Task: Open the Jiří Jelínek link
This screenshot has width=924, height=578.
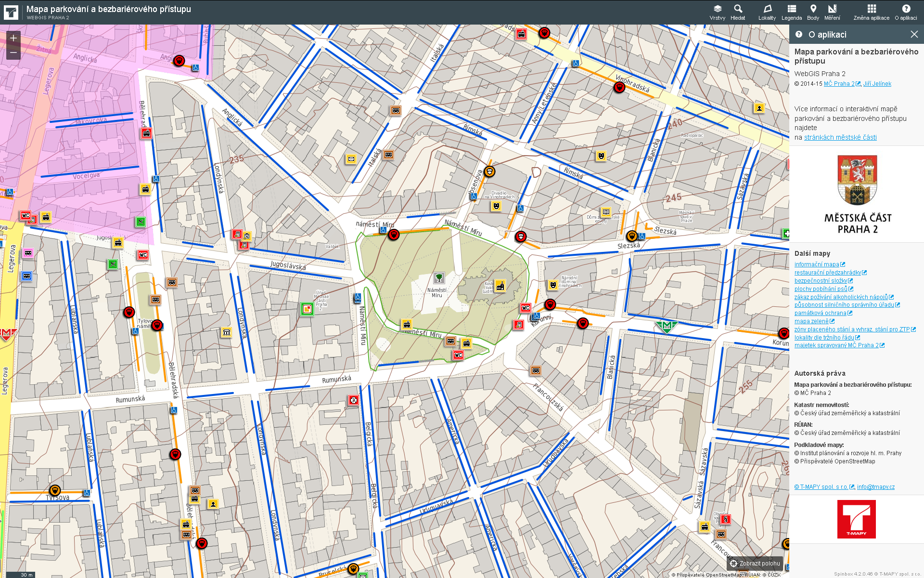Action: 877,84
